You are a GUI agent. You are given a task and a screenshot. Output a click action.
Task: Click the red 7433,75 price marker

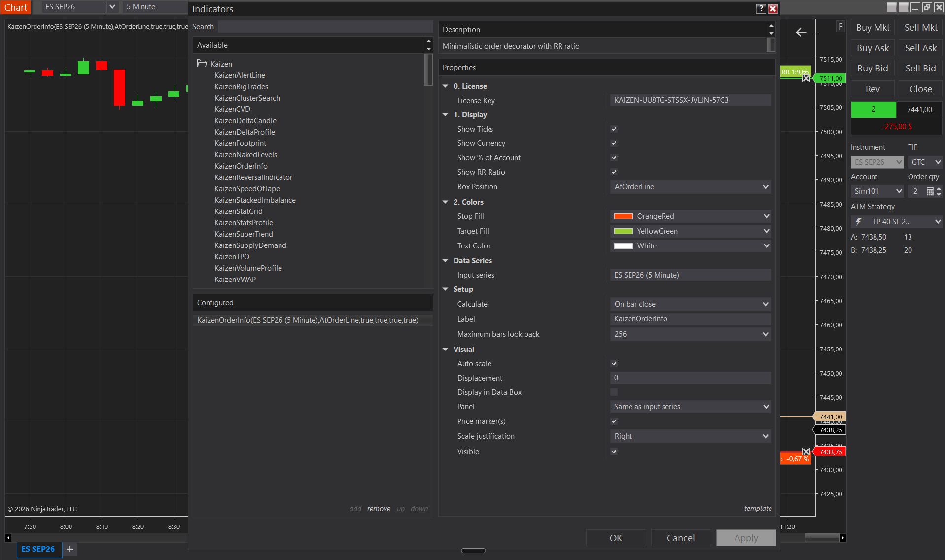pos(831,452)
